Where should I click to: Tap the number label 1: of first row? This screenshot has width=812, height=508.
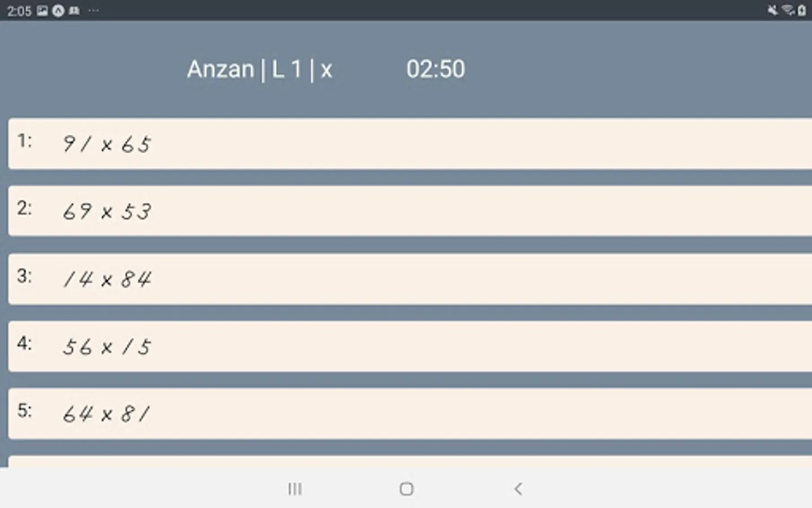coord(24,141)
